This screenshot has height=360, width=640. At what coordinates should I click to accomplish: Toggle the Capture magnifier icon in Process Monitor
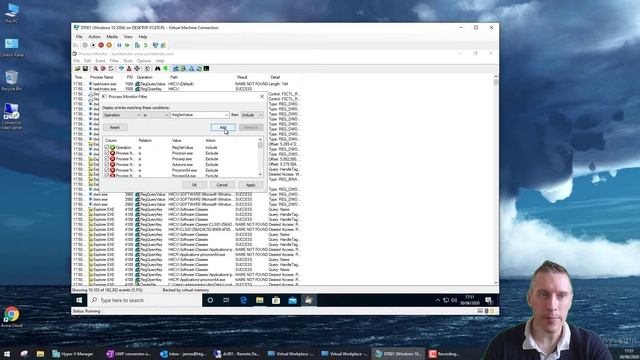point(96,69)
